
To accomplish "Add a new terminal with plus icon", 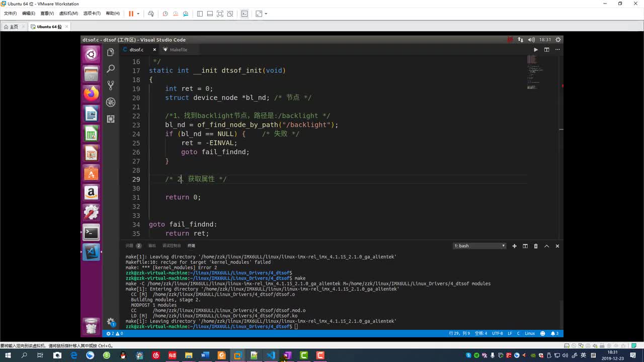I will [514, 246].
